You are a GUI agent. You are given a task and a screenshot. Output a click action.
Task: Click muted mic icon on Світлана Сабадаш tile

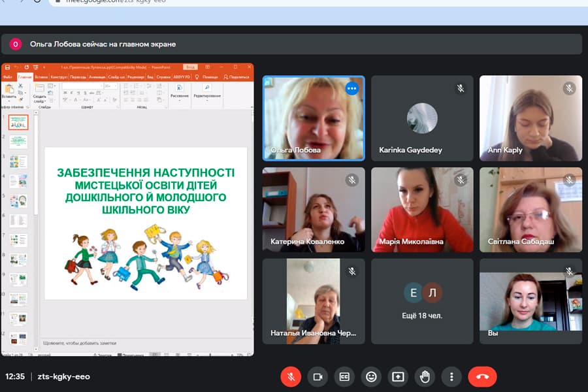click(569, 180)
